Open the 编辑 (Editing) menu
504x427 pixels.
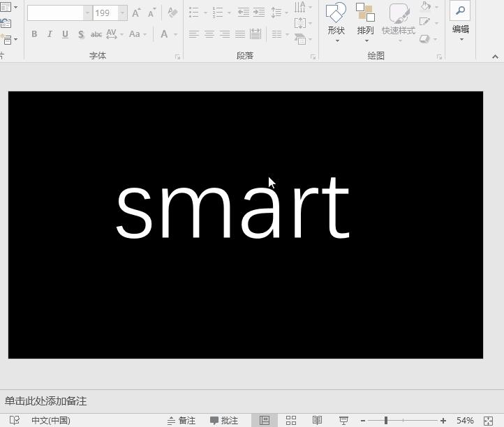tap(460, 22)
